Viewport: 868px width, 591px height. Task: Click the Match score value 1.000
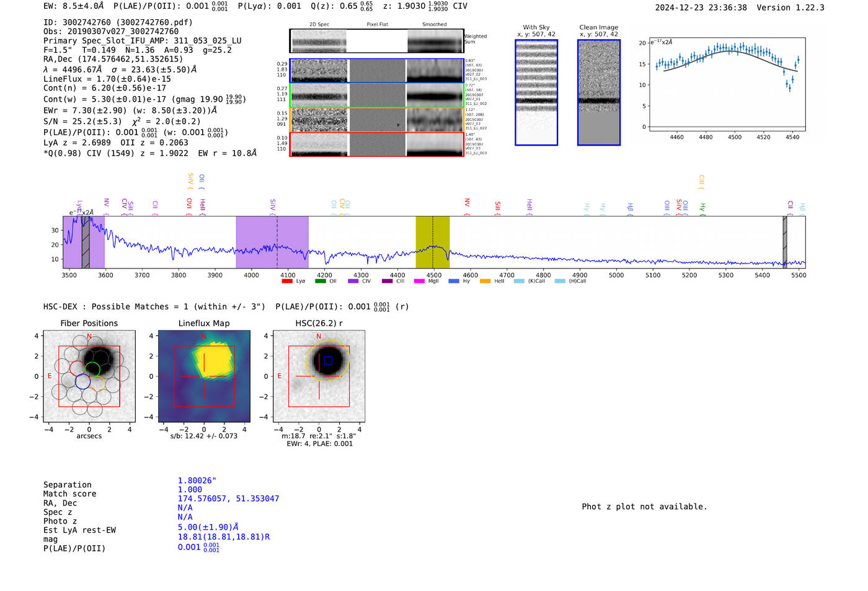pos(190,490)
